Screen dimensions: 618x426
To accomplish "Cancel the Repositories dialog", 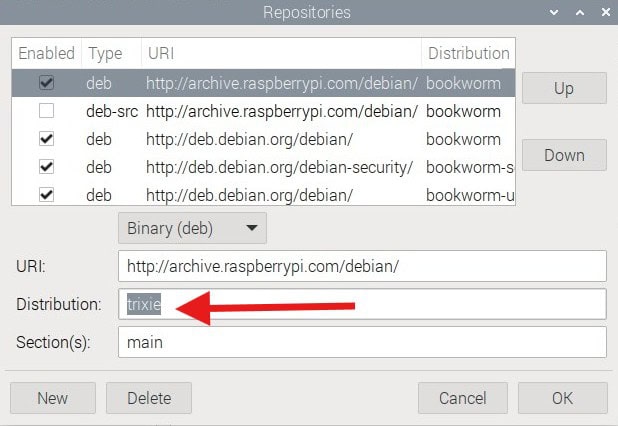I will click(x=462, y=398).
